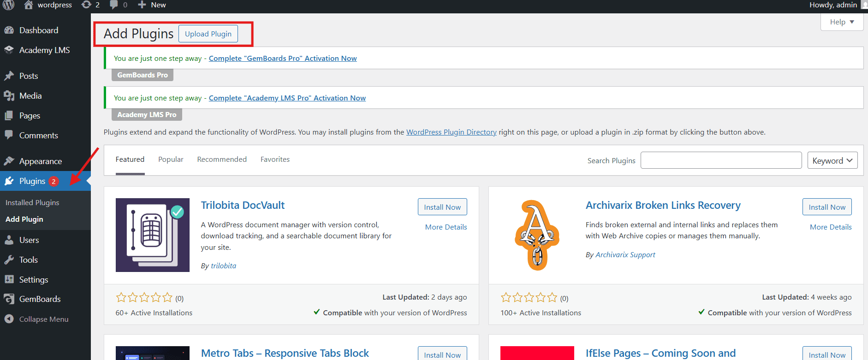Image resolution: width=868 pixels, height=360 pixels.
Task: Click the Trilobita DocVault plugin thumbnail
Action: 153,235
